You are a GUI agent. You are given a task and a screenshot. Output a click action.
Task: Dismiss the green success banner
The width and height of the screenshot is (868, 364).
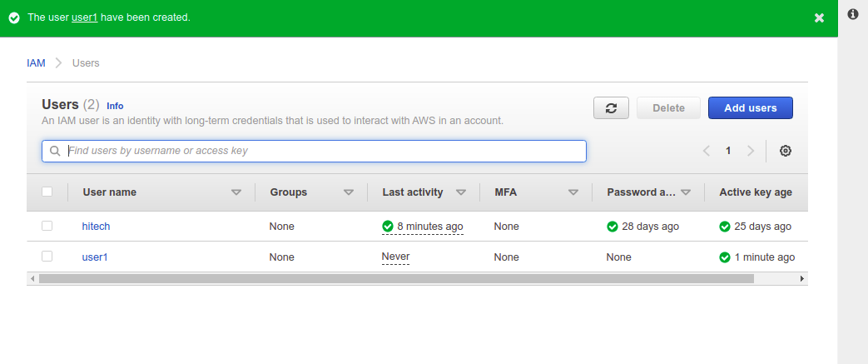[819, 17]
